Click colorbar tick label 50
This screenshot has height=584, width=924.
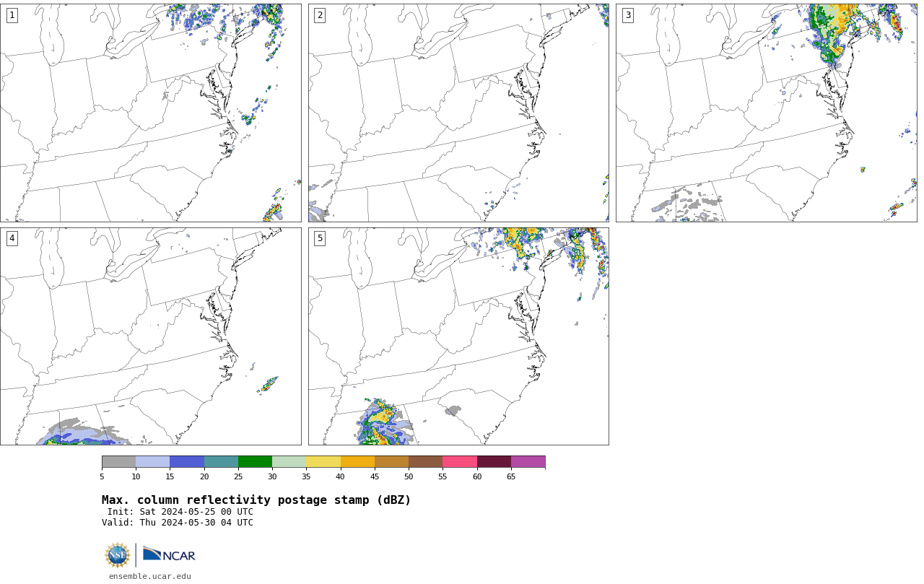[x=409, y=476]
